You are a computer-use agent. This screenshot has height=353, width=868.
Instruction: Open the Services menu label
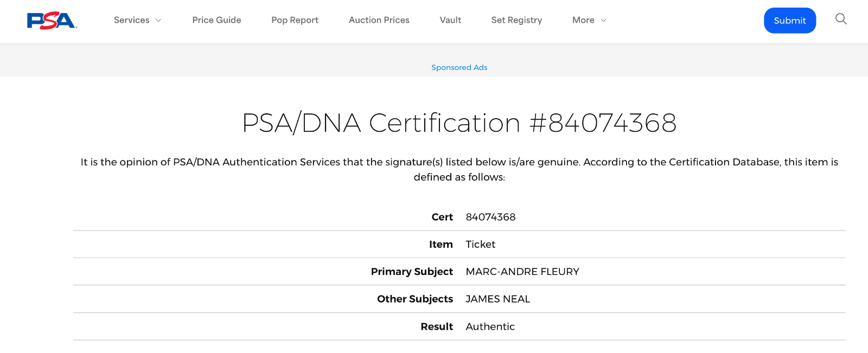(131, 20)
